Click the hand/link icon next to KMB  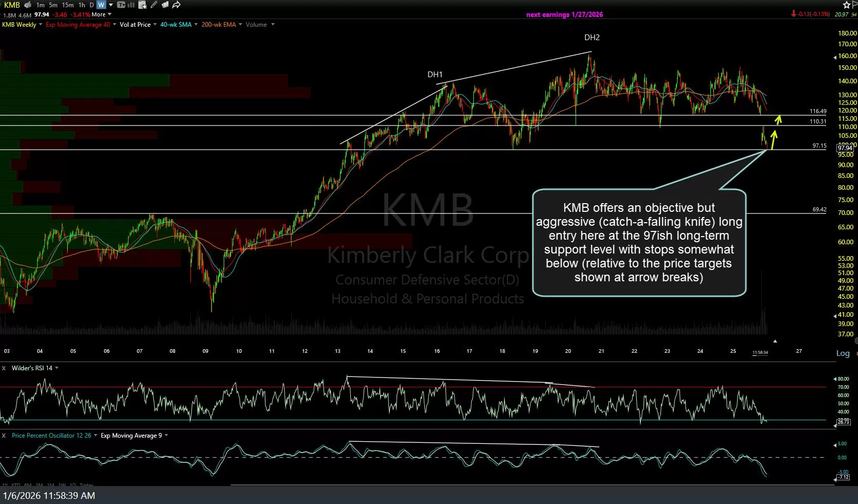coord(27,5)
